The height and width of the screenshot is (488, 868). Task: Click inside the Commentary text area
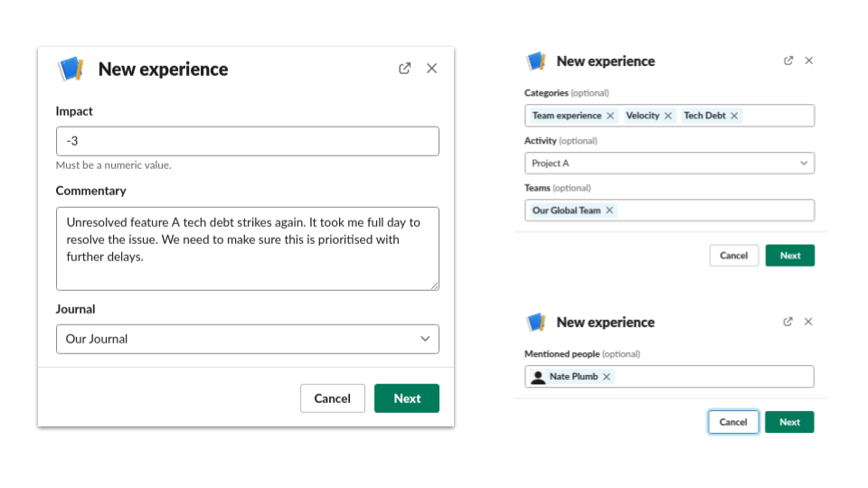(x=248, y=249)
